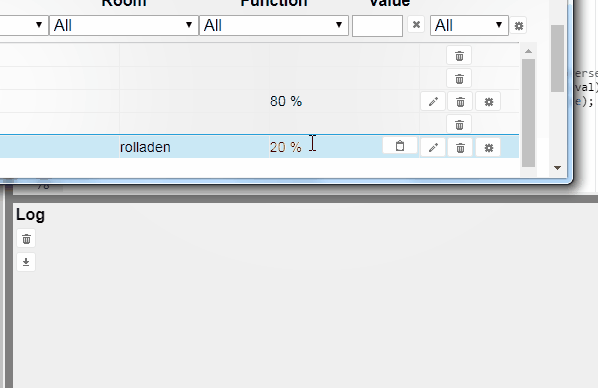Open the All dropdown next to the Value filter
The image size is (598, 388).
pyautogui.click(x=469, y=26)
